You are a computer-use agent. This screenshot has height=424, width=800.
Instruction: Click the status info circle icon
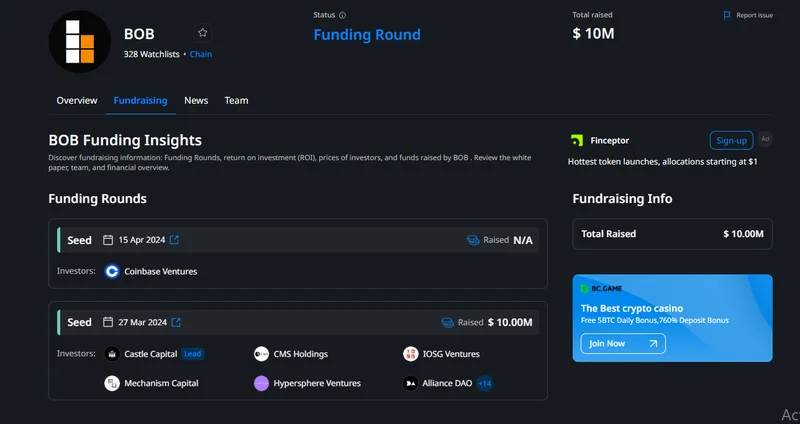click(342, 15)
